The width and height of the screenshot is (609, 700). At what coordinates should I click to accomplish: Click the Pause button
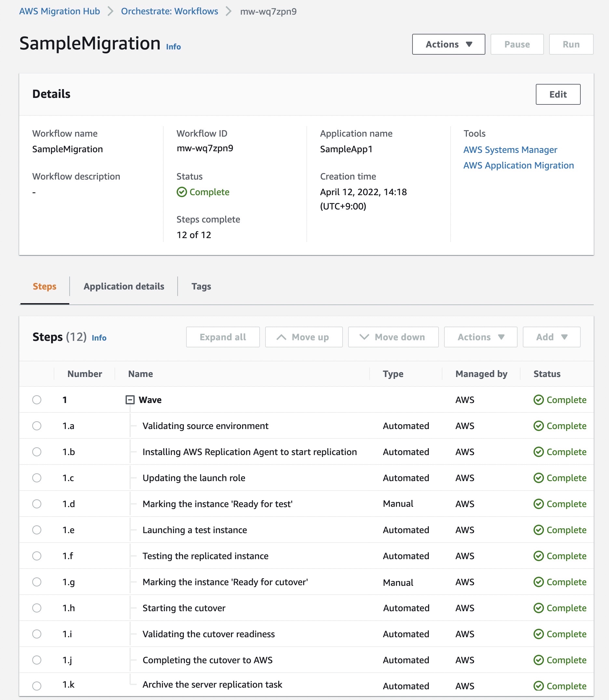[x=517, y=44]
